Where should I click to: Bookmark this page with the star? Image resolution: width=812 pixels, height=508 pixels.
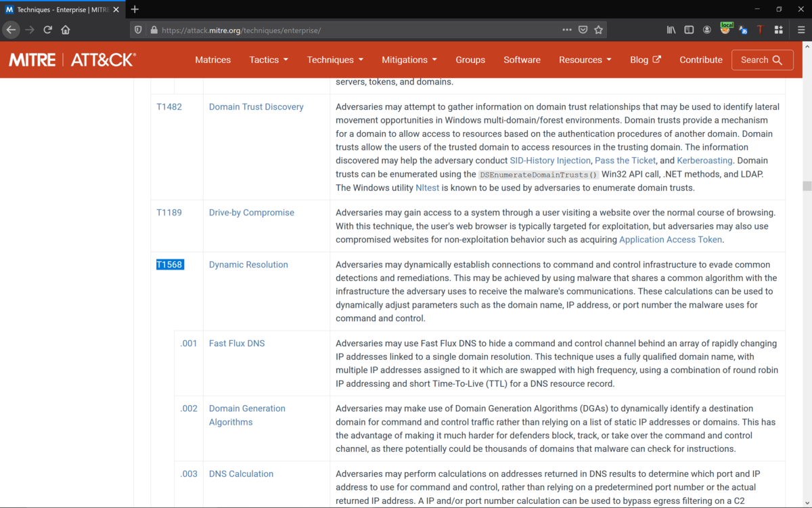coord(599,30)
